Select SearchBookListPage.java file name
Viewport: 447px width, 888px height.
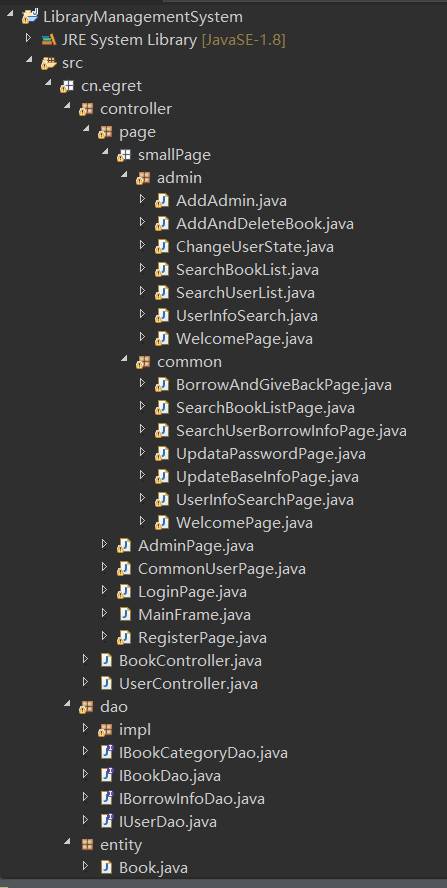tap(265, 408)
